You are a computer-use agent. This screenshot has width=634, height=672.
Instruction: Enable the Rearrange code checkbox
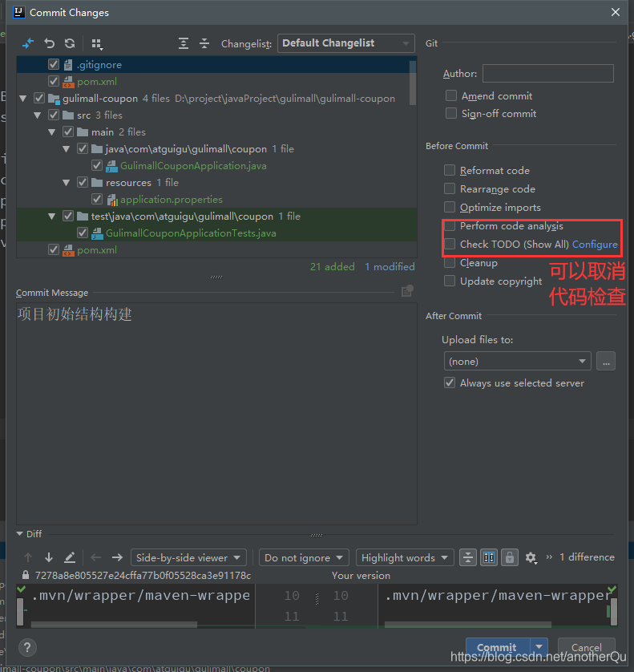pyautogui.click(x=450, y=188)
